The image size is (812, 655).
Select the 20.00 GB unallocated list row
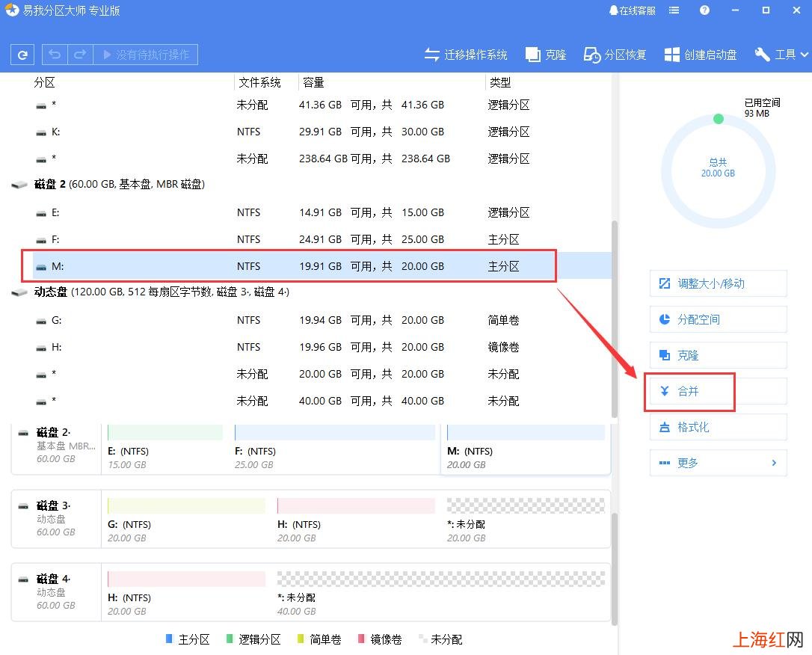[321, 374]
